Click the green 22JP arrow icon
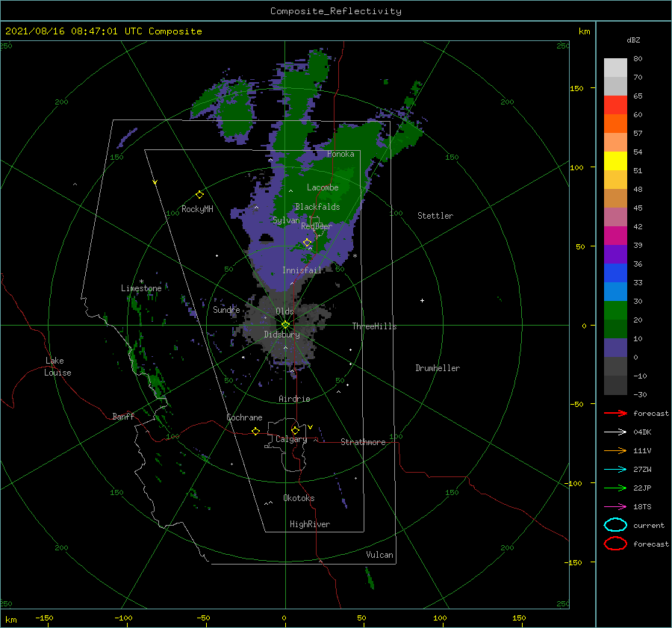The width and height of the screenshot is (672, 628). pyautogui.click(x=615, y=488)
